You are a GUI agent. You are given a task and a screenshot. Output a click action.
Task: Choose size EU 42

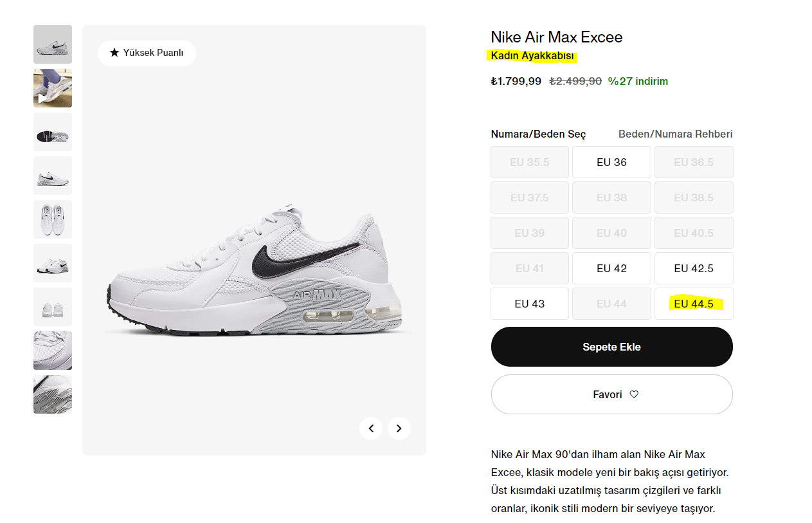point(611,268)
